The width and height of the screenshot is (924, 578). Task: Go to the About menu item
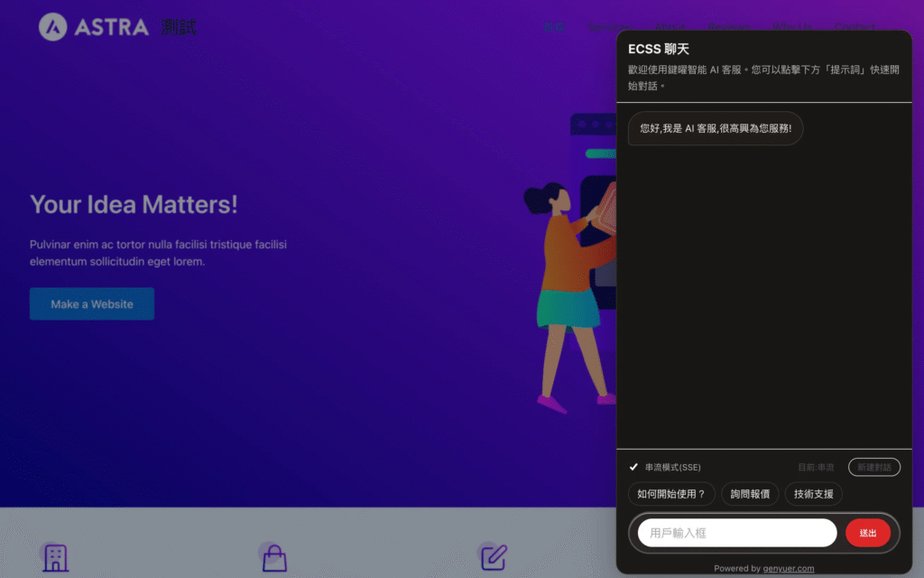[x=669, y=27]
